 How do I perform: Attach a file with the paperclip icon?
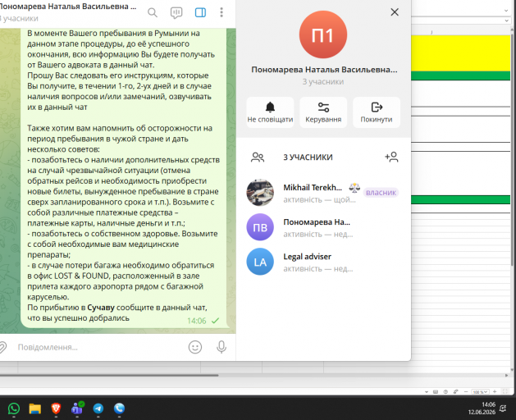(x=2, y=347)
